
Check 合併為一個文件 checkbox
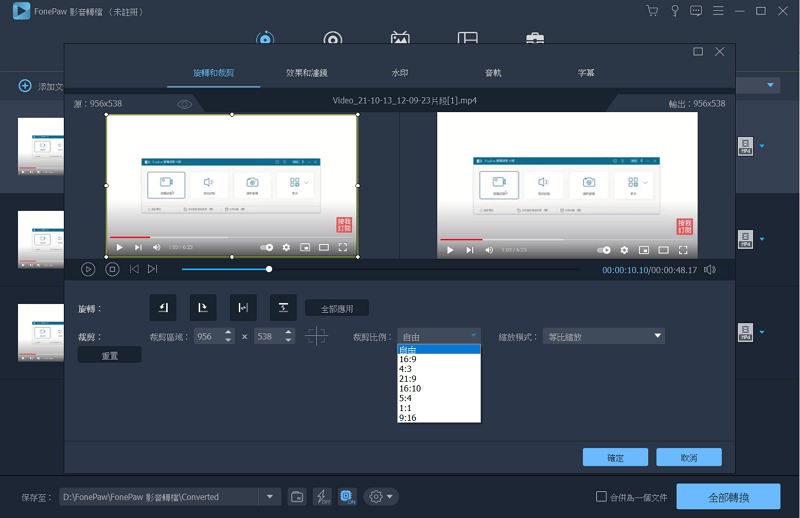[601, 497]
